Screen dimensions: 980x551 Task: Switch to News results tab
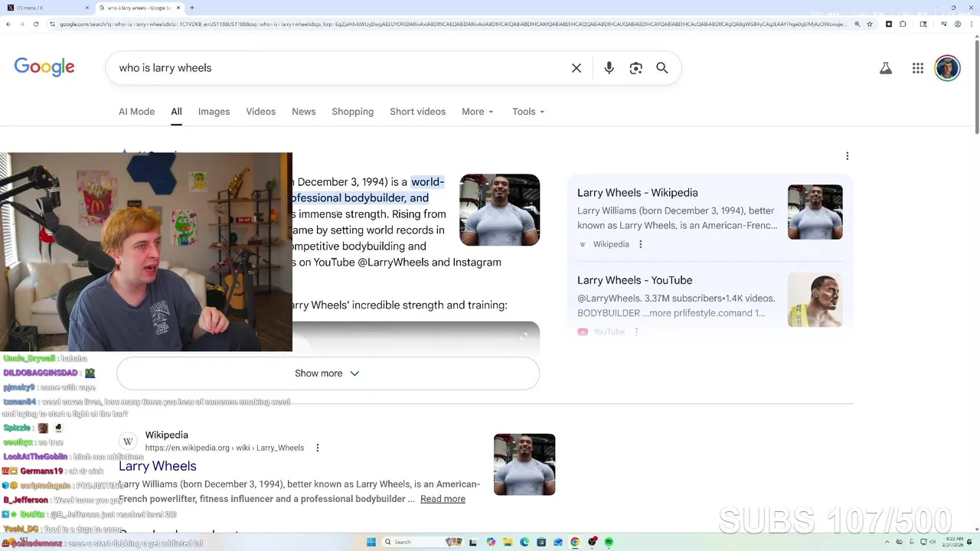303,112
